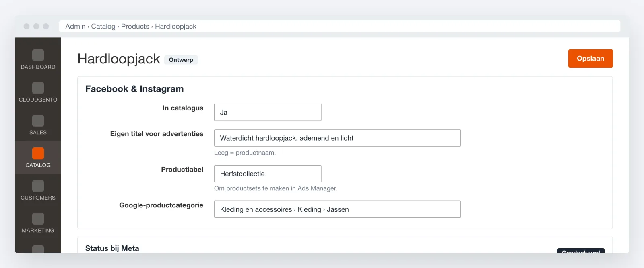Select the orange Catalog sidebar icon

[x=38, y=153]
